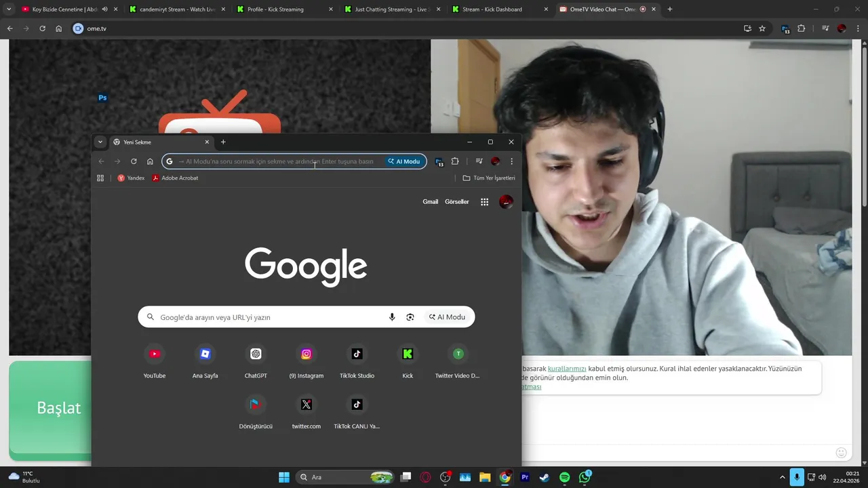This screenshot has height=488, width=868.
Task: Start voice search with the microphone icon
Action: tap(392, 317)
